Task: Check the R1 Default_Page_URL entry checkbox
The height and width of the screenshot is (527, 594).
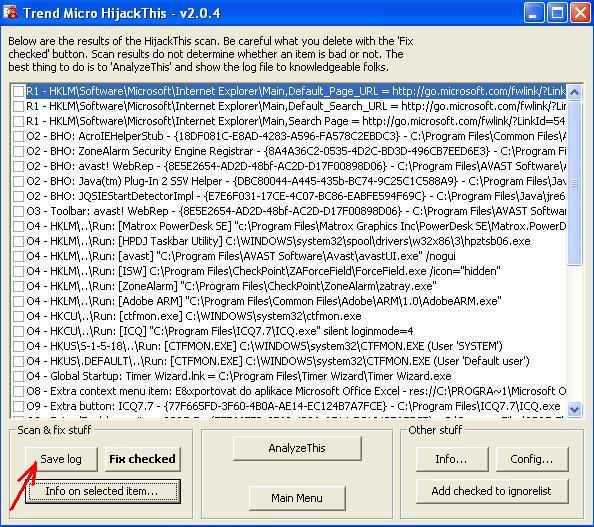Action: 19,91
